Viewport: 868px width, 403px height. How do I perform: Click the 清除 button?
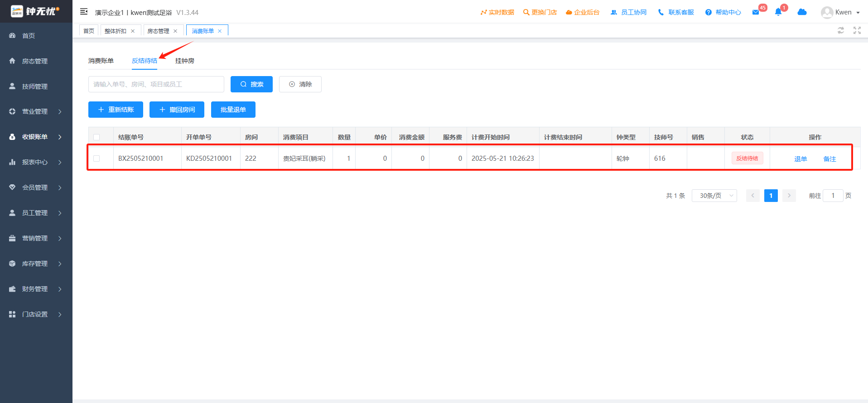[x=300, y=84]
